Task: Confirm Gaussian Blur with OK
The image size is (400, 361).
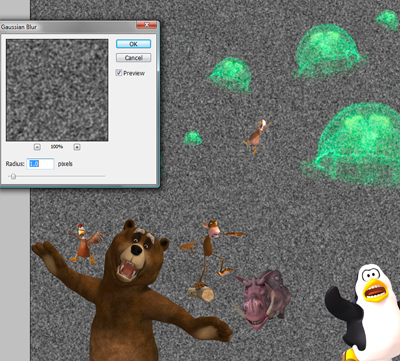Action: pyautogui.click(x=133, y=44)
